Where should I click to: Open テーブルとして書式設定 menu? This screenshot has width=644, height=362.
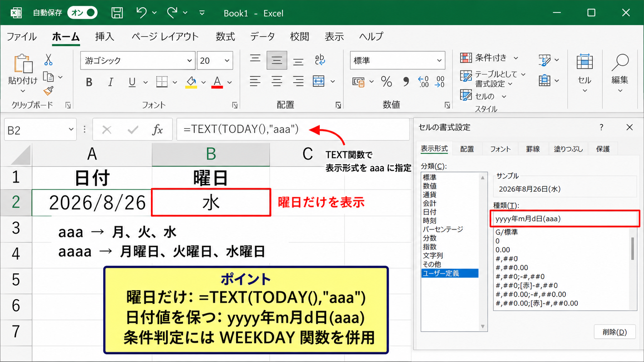coord(493,78)
